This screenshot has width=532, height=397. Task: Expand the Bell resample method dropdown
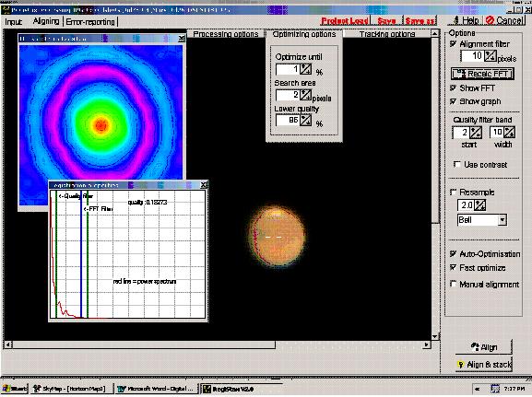click(x=502, y=220)
